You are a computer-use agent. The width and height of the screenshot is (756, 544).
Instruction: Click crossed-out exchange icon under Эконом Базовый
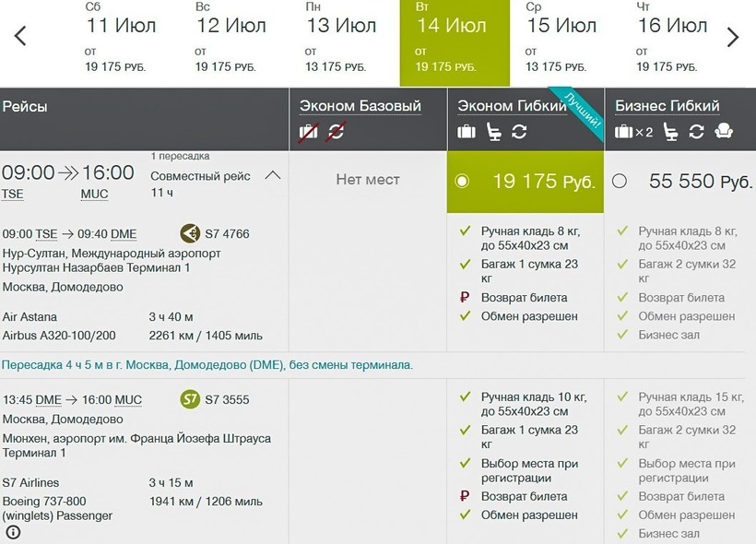pos(336,132)
